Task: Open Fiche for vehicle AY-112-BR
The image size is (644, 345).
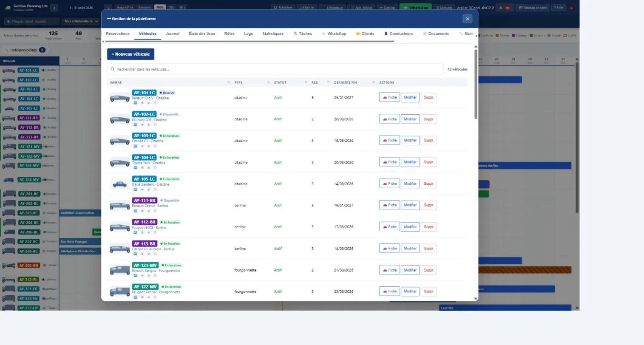Action: pyautogui.click(x=389, y=227)
